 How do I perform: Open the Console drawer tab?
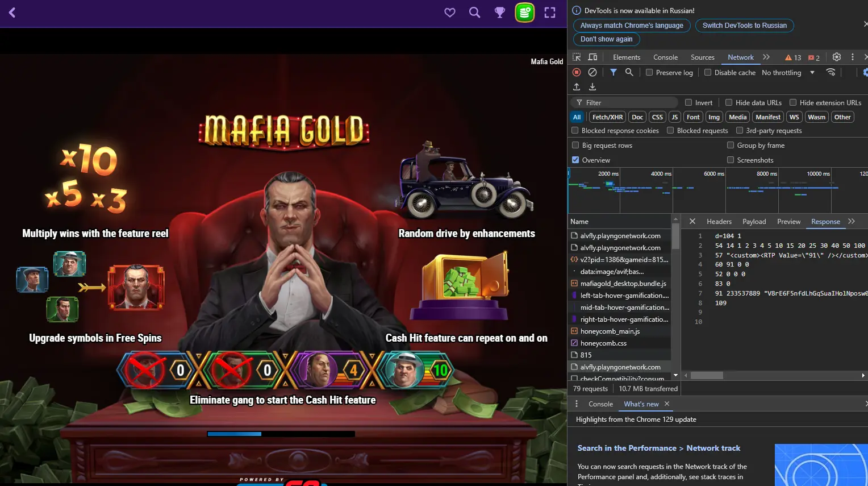(601, 404)
